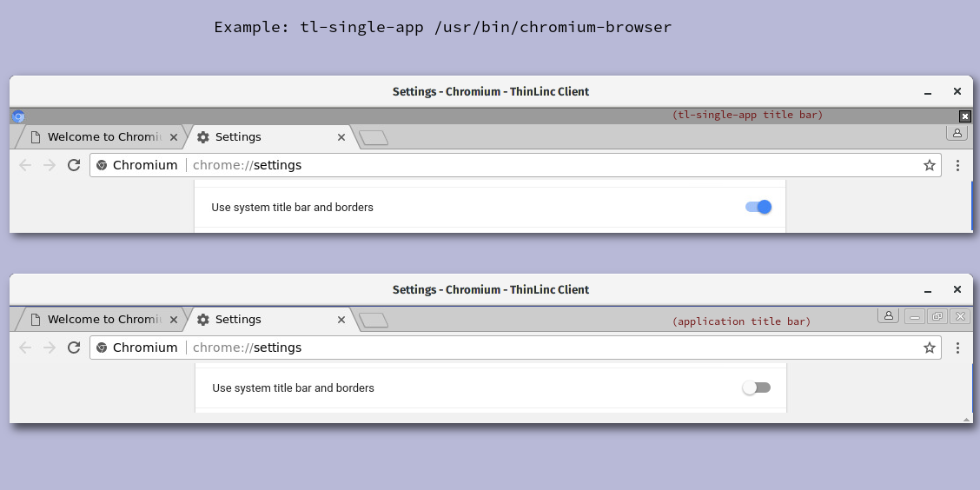Go back in the lower Chromium window
Screen dimensions: 980x490
pyautogui.click(x=25, y=348)
